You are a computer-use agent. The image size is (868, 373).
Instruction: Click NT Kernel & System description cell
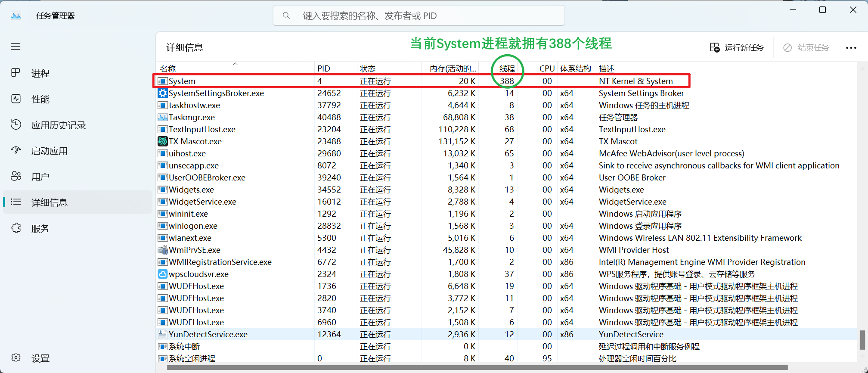point(635,81)
